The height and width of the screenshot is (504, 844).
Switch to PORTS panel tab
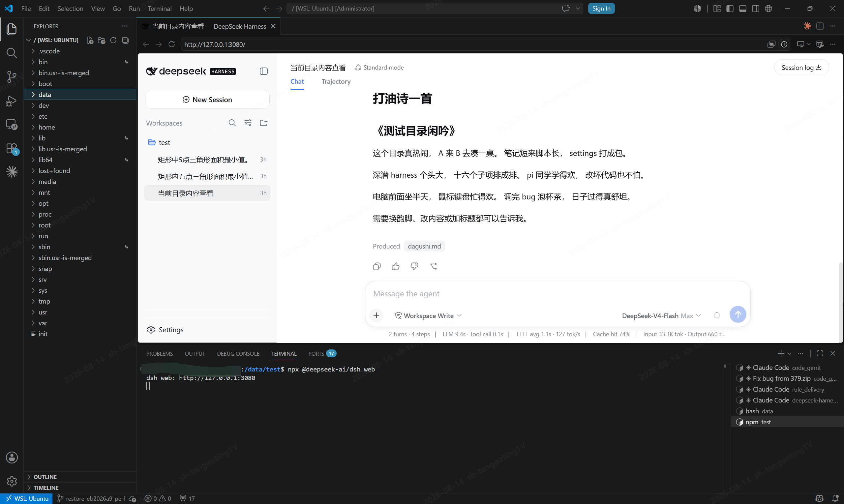click(322, 354)
